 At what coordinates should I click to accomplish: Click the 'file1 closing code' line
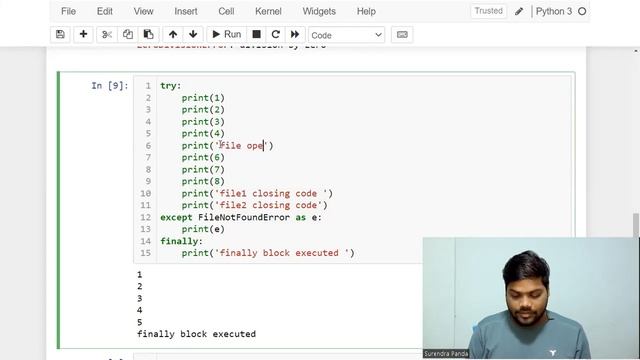pos(257,193)
